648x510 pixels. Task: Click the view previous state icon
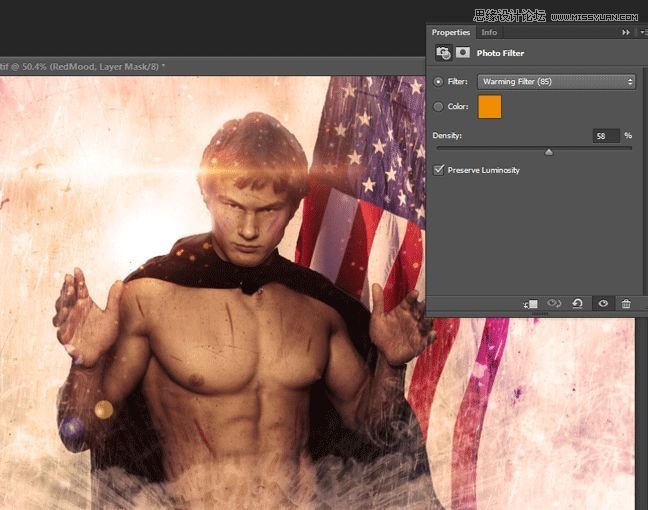point(554,304)
